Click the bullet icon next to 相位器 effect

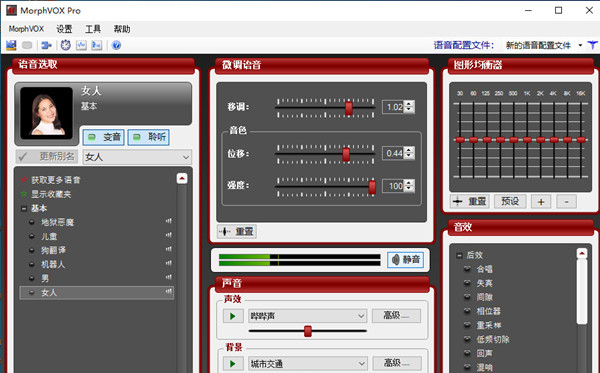click(467, 311)
